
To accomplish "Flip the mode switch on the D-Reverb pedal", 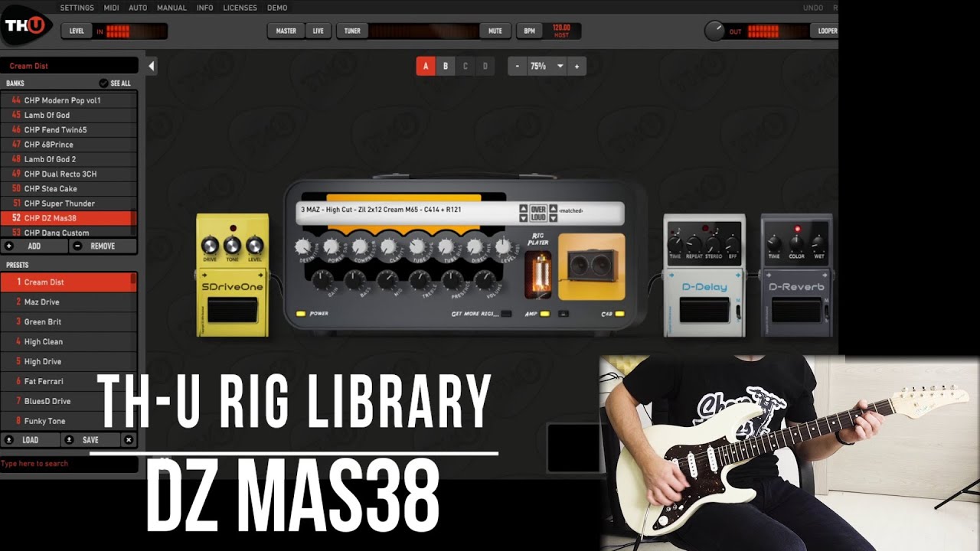I will pos(828,311).
